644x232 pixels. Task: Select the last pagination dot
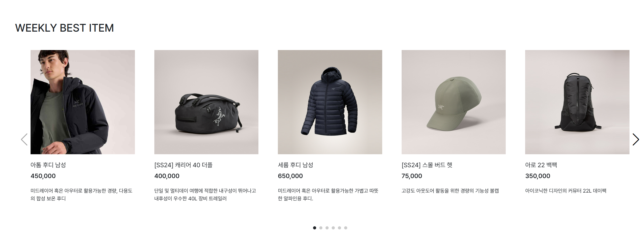coord(346,228)
